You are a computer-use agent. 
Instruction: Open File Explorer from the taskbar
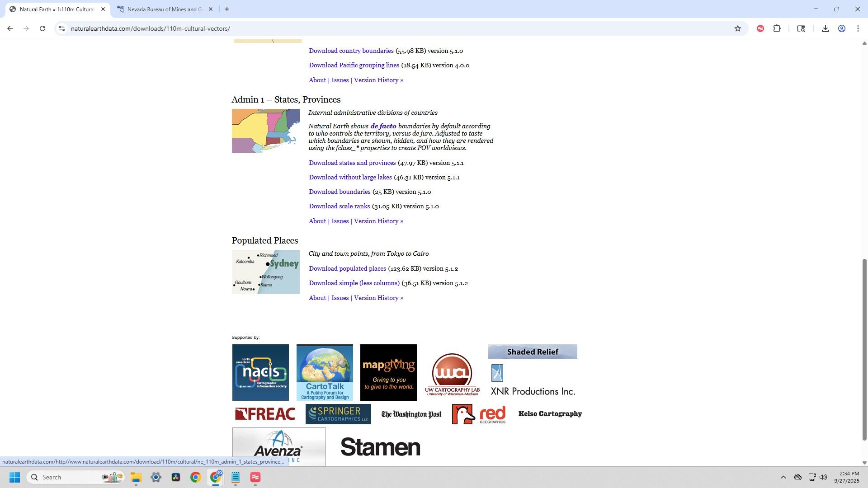tap(136, 477)
